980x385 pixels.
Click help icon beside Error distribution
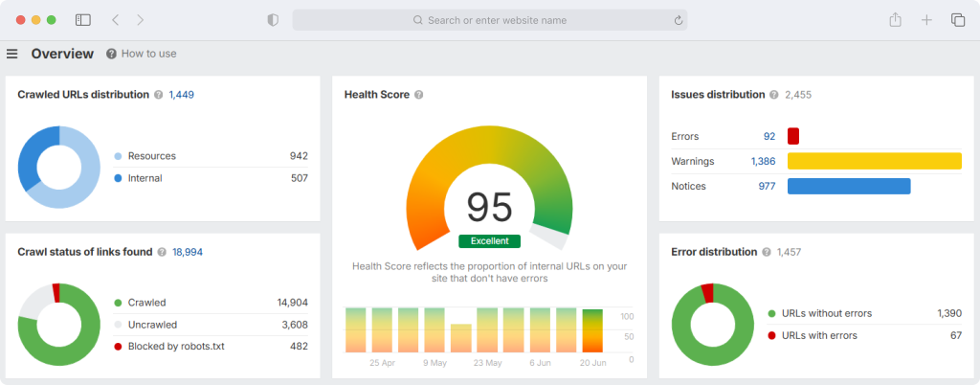[767, 252]
